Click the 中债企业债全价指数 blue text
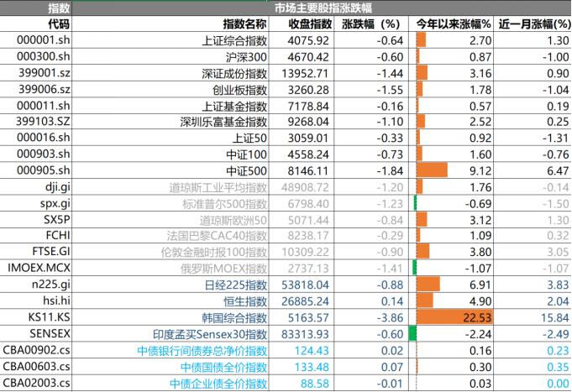 click(x=218, y=384)
